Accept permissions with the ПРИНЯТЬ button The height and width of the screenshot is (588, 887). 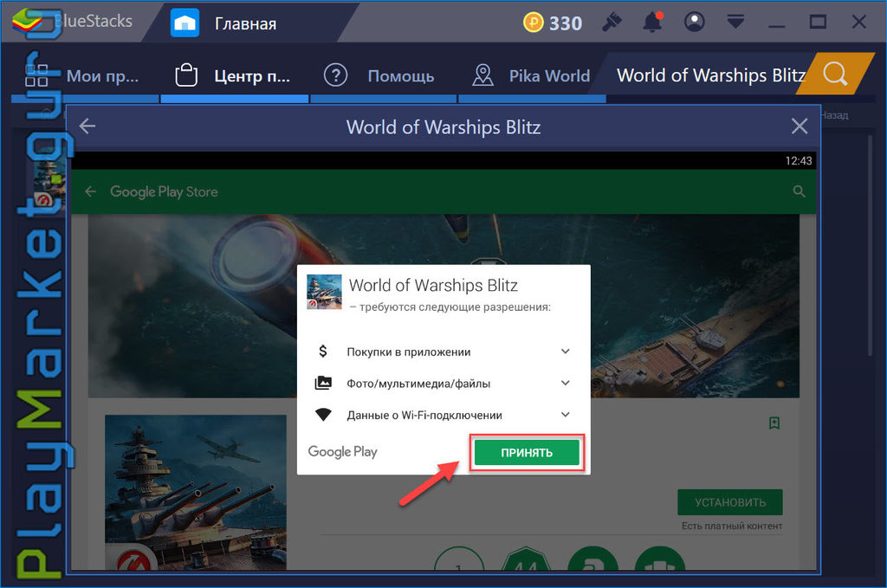click(527, 452)
